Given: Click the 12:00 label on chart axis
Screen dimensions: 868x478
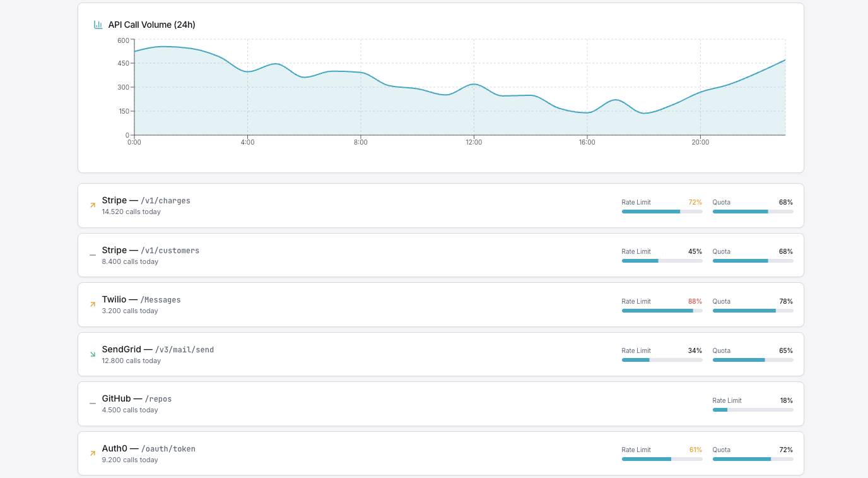Looking at the screenshot, I should pyautogui.click(x=474, y=143).
